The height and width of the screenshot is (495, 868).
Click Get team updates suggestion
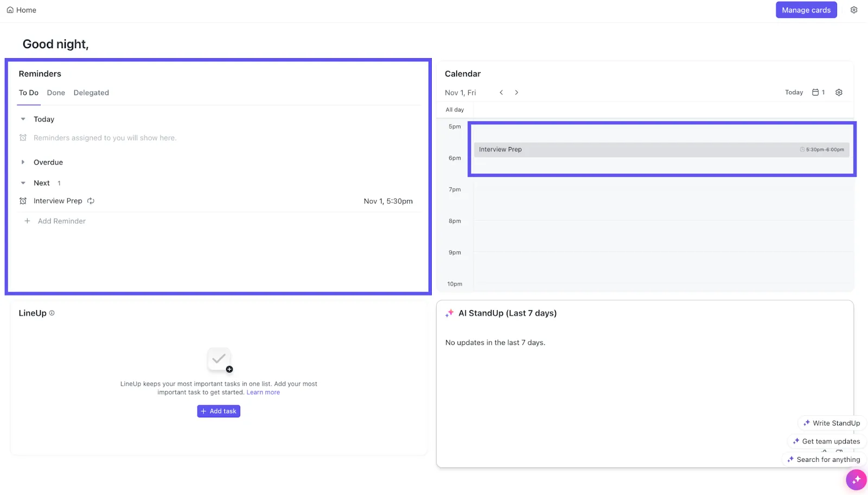tap(826, 441)
